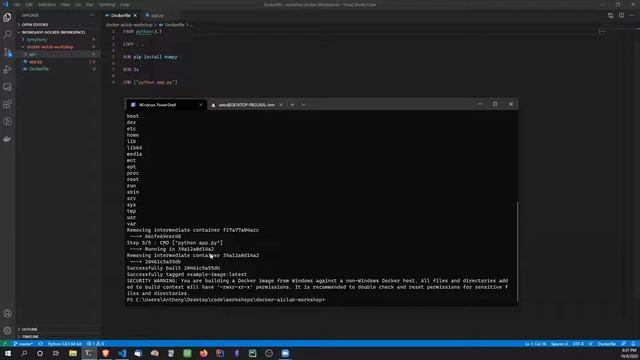Image resolution: width=640 pixels, height=360 pixels.
Task: Click docker-aiclub-workshop breadcrumb segment
Action: [x=129, y=24]
